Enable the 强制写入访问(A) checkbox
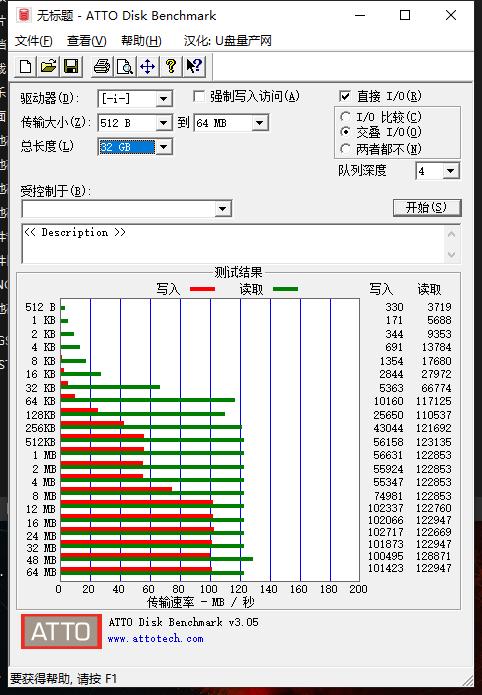Image resolution: width=482 pixels, height=695 pixels. (x=199, y=96)
